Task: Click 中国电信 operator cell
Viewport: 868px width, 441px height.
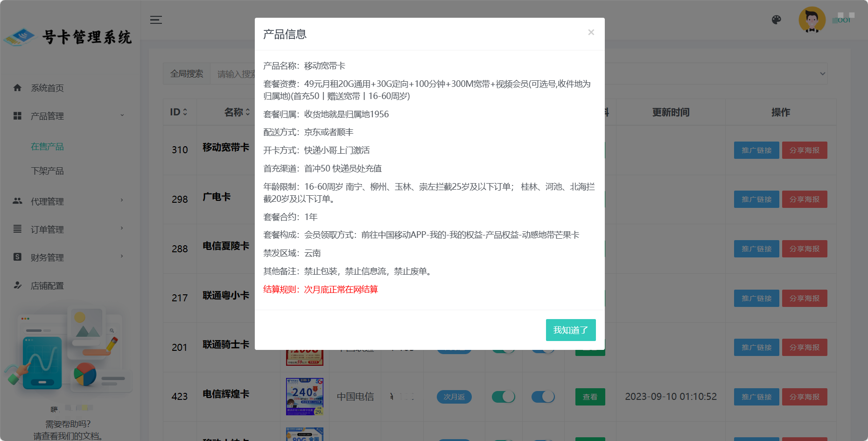Action: 356,397
